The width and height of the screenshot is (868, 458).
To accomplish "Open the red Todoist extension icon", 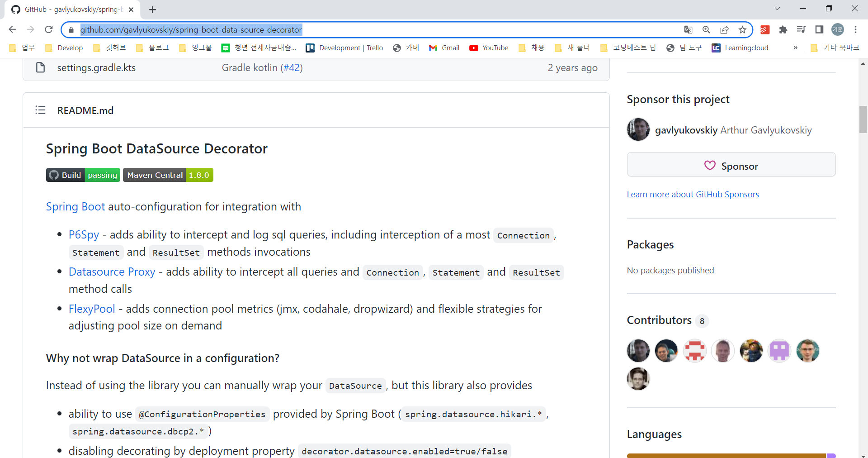I will tap(765, 30).
